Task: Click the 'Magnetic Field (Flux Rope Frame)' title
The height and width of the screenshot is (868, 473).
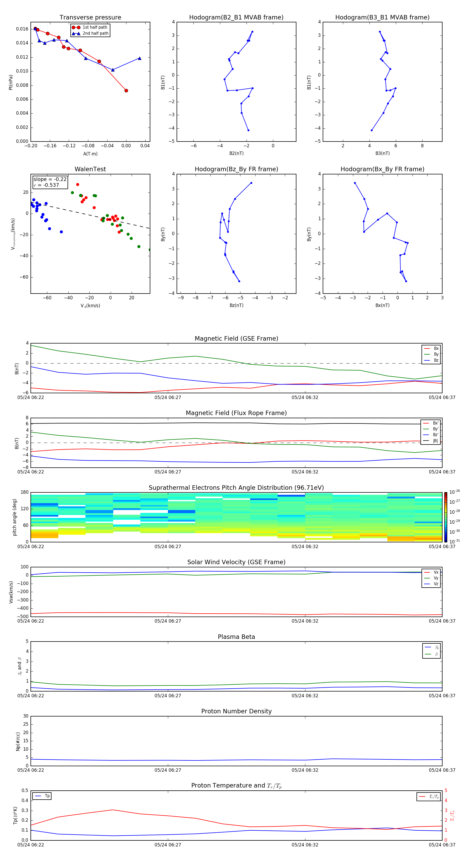Action: [x=236, y=413]
